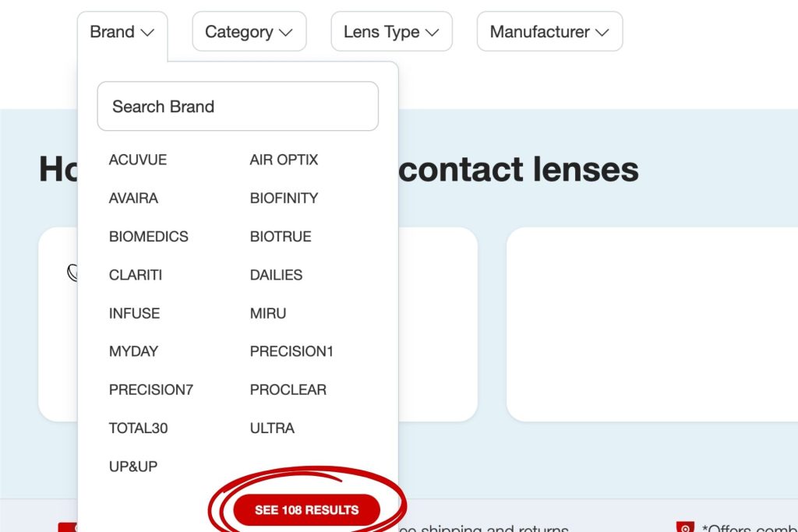Select the MYDAY brand filter
This screenshot has height=532, width=798.
pos(133,351)
